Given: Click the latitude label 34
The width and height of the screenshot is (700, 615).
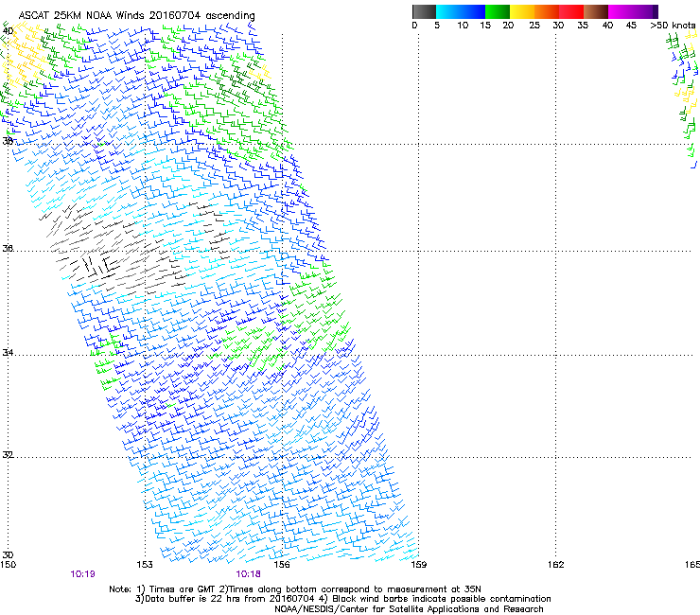Looking at the screenshot, I should [8, 353].
